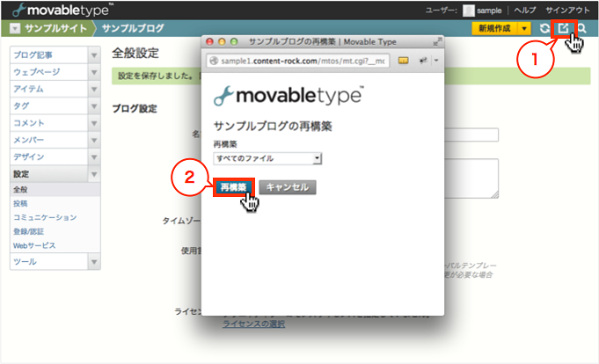599x364 pixels.
Task: Expand the アイテム menu arrow
Action: pos(94,89)
